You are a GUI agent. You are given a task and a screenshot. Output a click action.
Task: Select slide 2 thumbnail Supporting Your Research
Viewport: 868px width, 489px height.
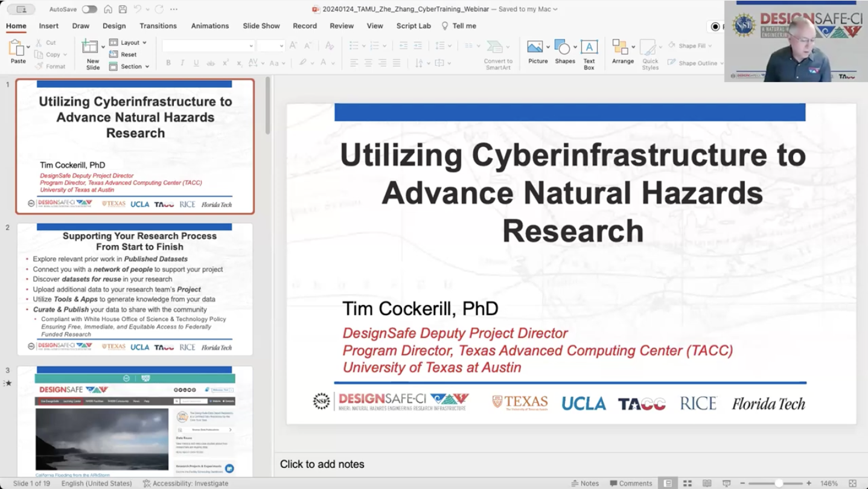point(135,289)
